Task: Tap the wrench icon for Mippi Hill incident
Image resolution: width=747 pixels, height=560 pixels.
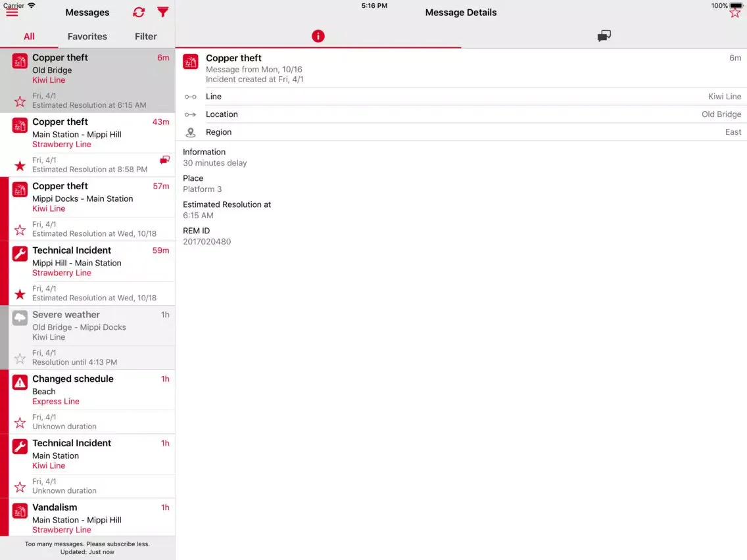Action: coord(20,254)
